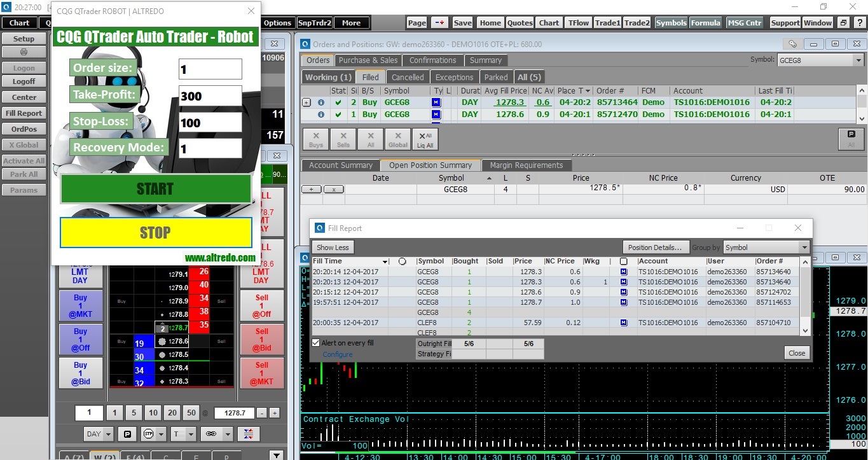Click the Liq All icon in Orders window
The height and width of the screenshot is (460, 868).
click(425, 139)
